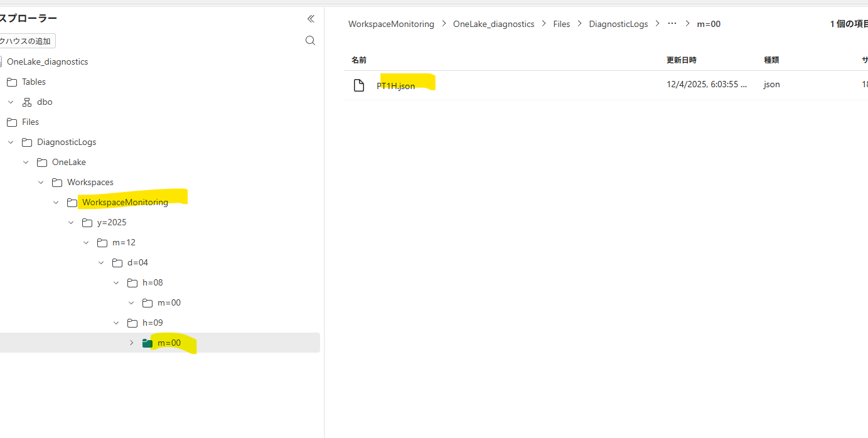This screenshot has width=868, height=438.
Task: Click the current m=00 breadcrumb item
Action: [709, 24]
